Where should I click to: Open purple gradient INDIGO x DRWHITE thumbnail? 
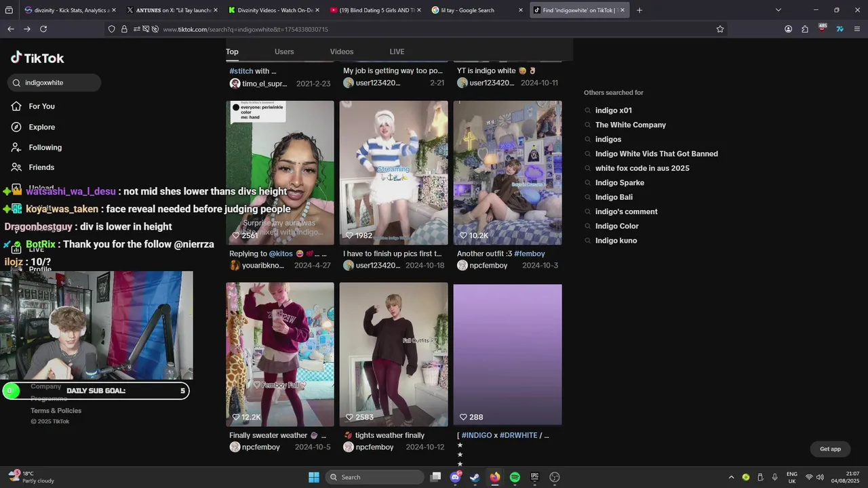coord(507,354)
